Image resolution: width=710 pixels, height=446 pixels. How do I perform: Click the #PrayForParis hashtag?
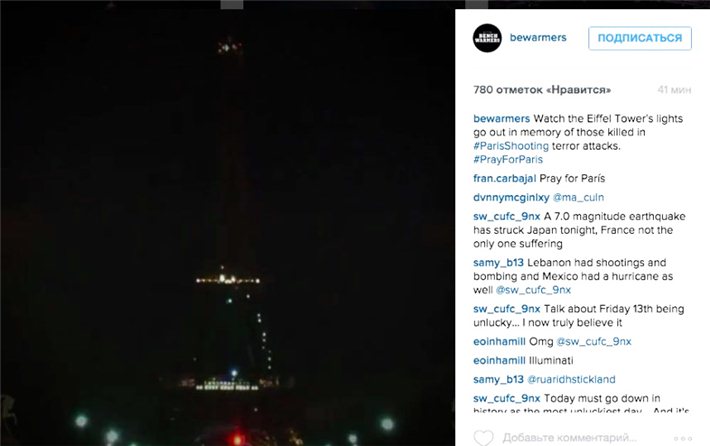point(508,159)
